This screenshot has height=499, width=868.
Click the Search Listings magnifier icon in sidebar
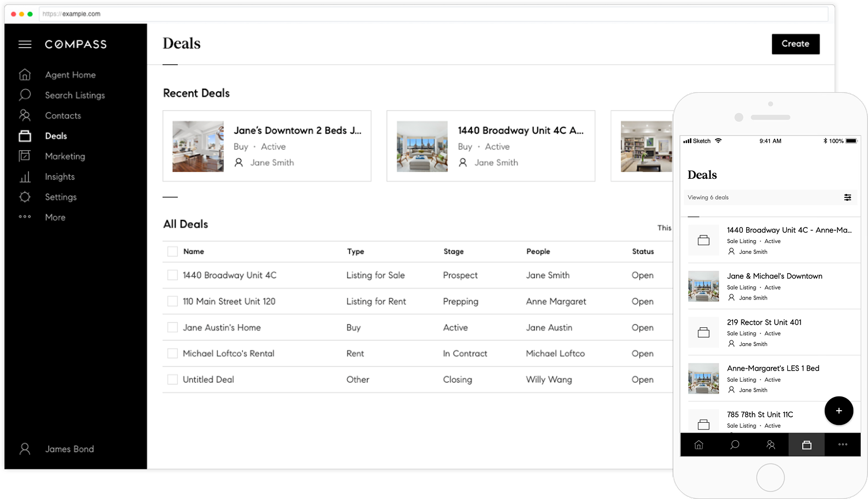tap(25, 95)
